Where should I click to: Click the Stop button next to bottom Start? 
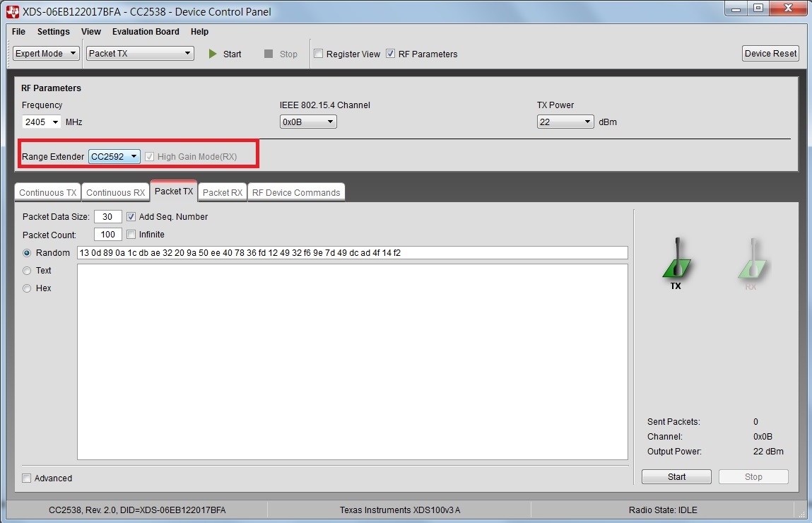coord(753,477)
